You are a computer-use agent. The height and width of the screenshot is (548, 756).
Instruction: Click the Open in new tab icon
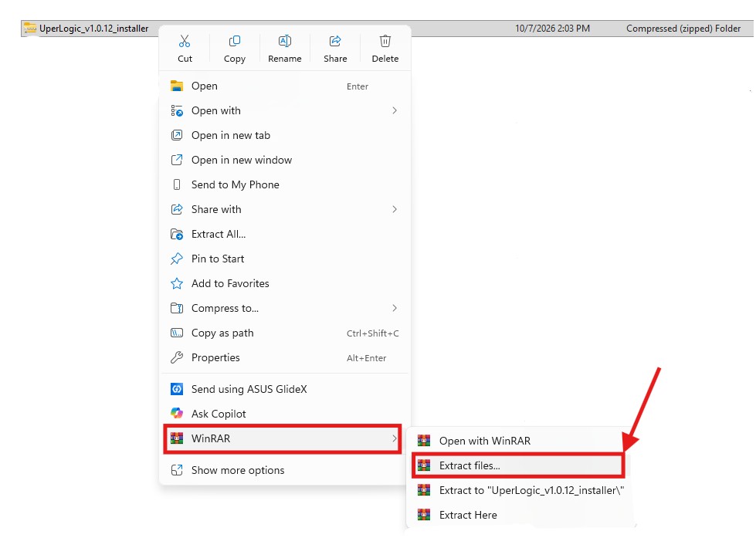pyautogui.click(x=177, y=135)
